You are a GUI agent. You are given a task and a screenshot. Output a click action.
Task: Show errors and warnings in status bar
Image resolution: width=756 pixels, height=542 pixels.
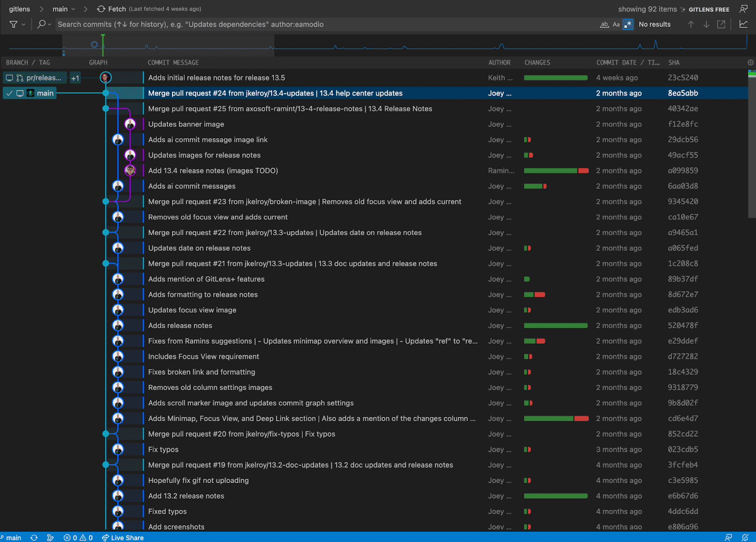[78, 537]
